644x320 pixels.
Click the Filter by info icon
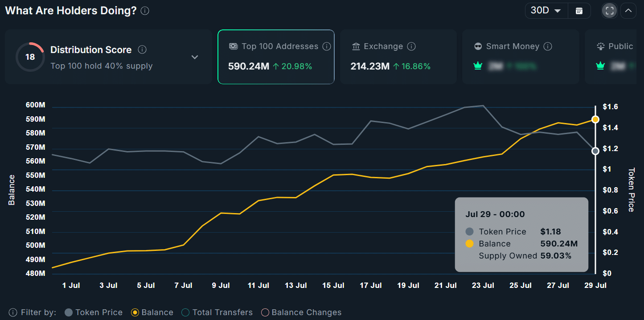pyautogui.click(x=13, y=312)
